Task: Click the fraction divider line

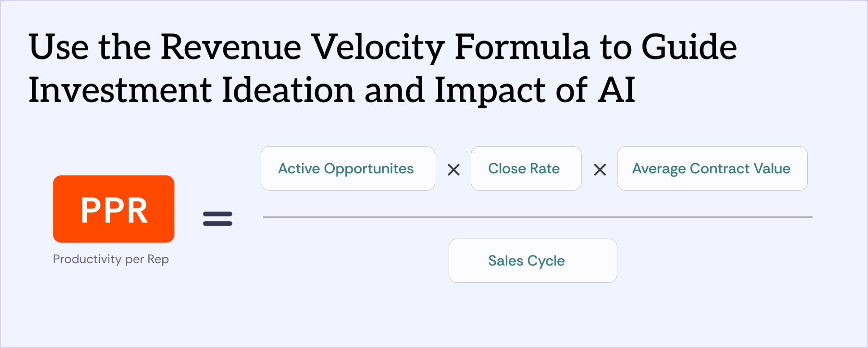Action: tap(537, 217)
